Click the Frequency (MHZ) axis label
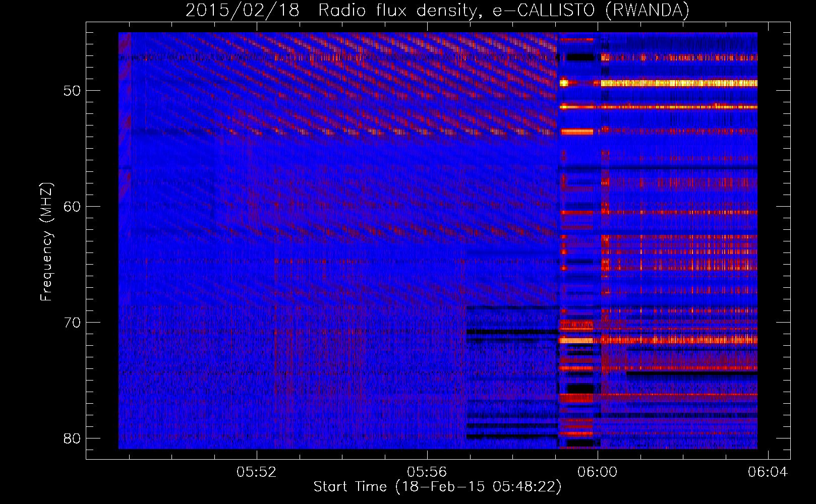 (46, 241)
